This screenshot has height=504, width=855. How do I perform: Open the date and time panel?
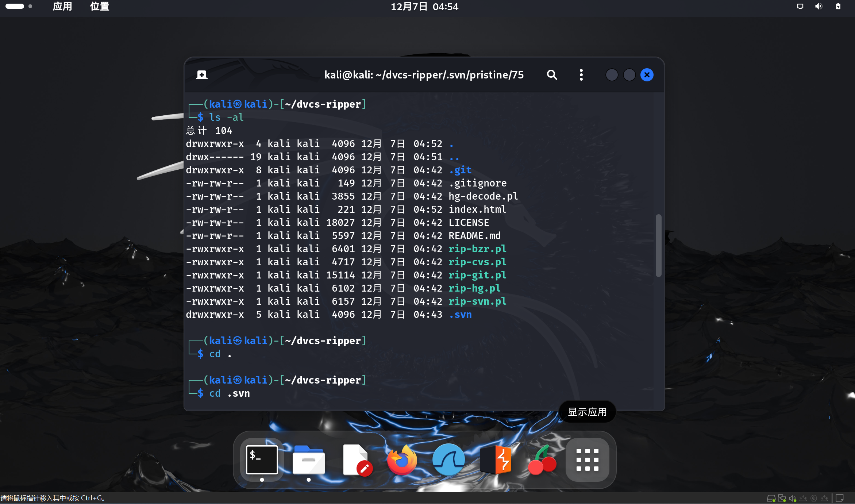(424, 7)
